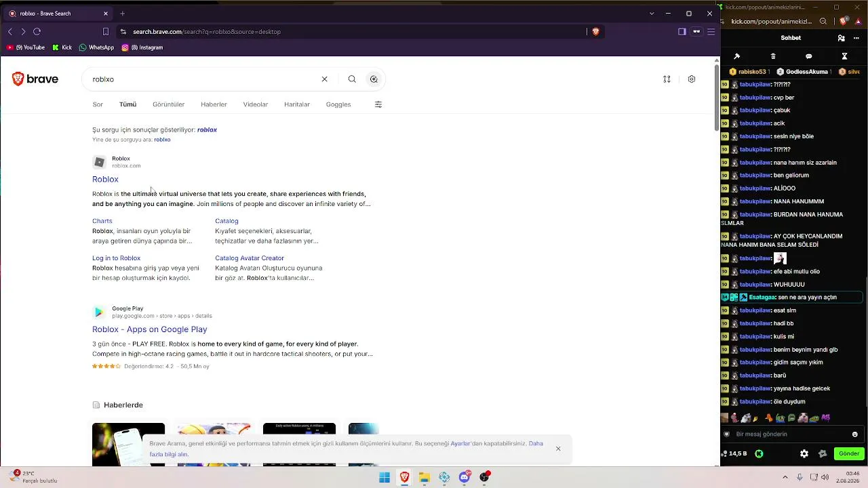Expand the tab search dropdown arrow
The height and width of the screenshot is (488, 868).
point(652,14)
